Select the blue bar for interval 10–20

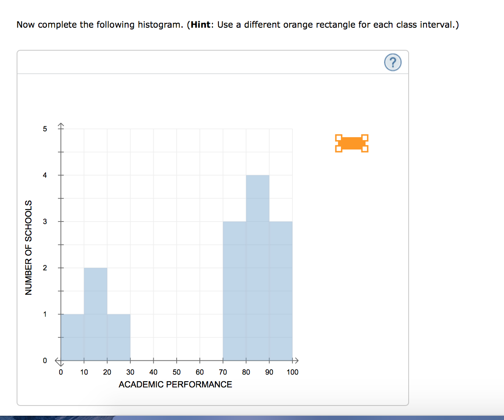(95, 314)
